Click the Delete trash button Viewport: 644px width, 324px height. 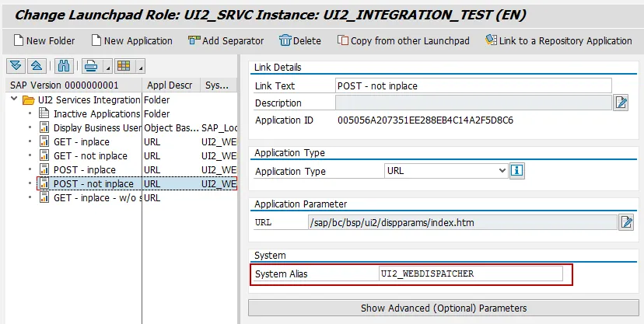(299, 40)
